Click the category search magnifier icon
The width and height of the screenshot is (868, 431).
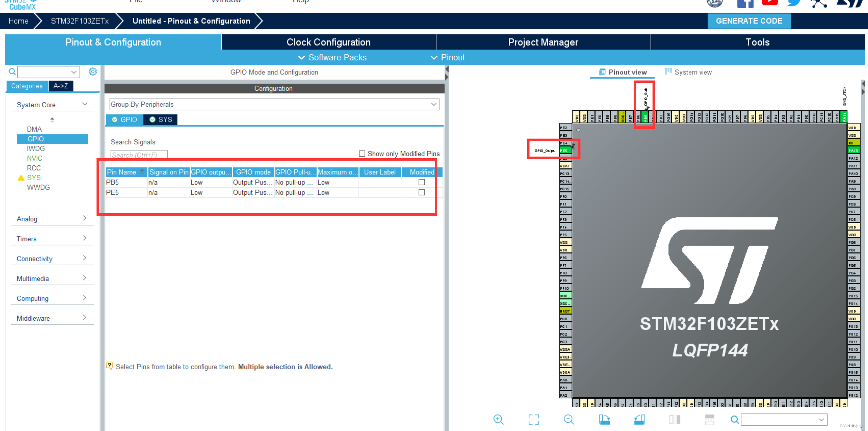pyautogui.click(x=12, y=72)
